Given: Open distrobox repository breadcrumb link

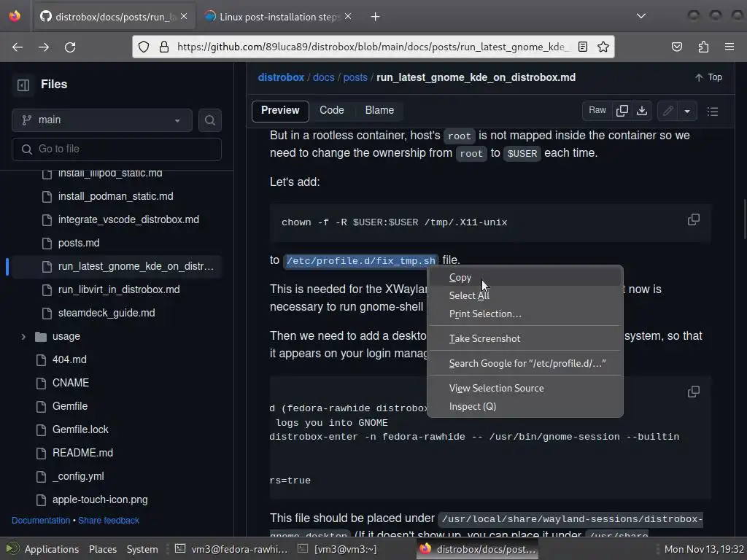Looking at the screenshot, I should click(281, 77).
